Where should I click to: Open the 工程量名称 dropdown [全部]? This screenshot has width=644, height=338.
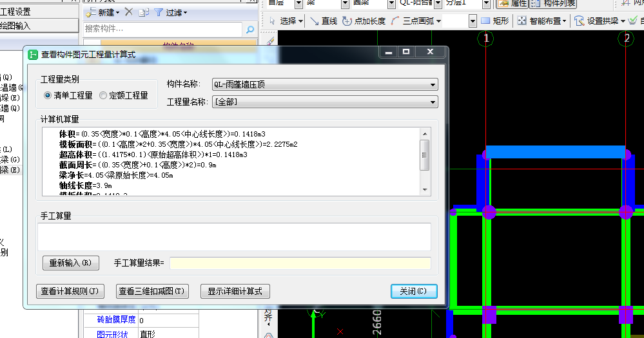(x=325, y=102)
